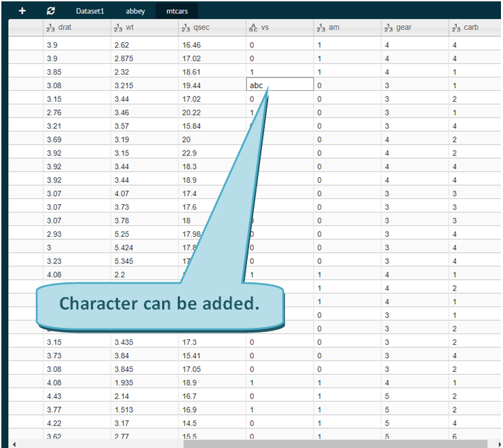The width and height of the screenshot is (503, 448).
Task: Click the refresh icon in top bar
Action: [x=51, y=11]
